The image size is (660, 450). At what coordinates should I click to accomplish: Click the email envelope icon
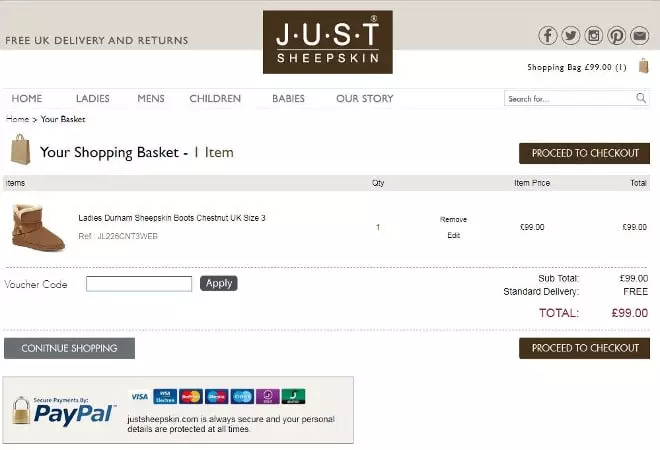click(639, 35)
